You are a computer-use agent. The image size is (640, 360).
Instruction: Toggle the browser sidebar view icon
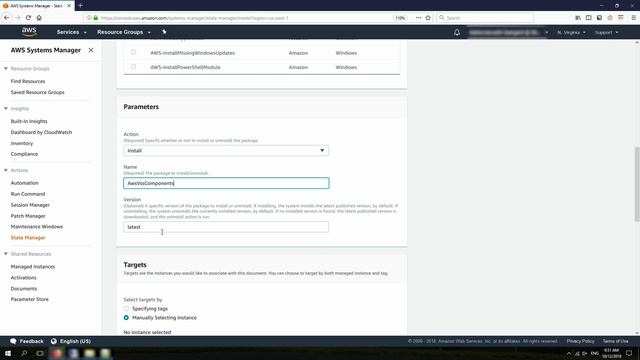(589, 18)
